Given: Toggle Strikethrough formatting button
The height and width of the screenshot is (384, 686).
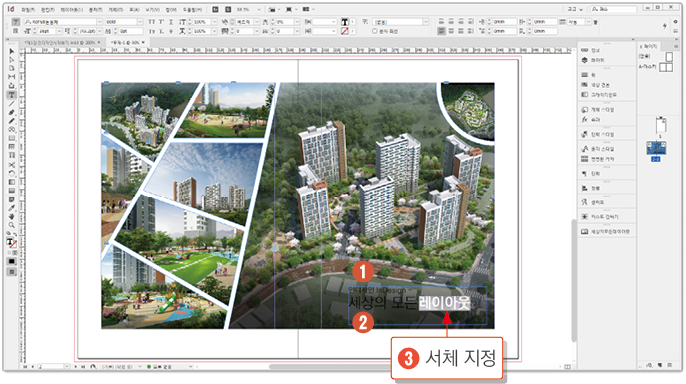Looking at the screenshot, I should click(171, 31).
